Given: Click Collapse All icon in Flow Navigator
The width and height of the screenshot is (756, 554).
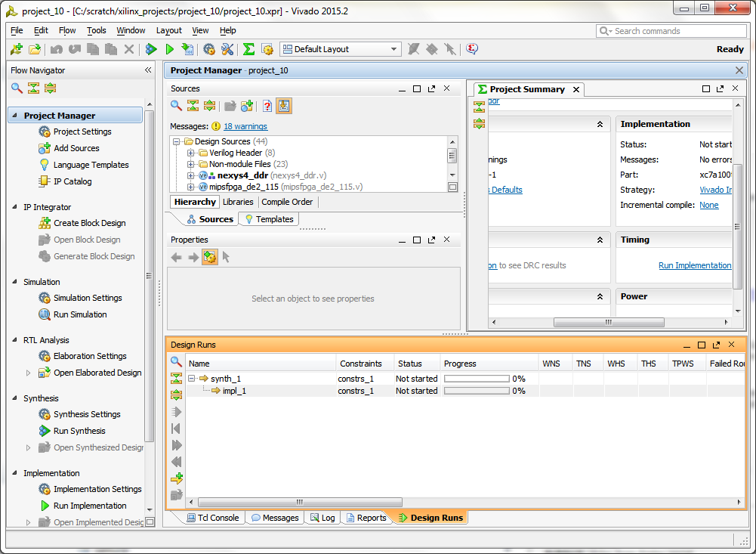Looking at the screenshot, I should pos(33,88).
